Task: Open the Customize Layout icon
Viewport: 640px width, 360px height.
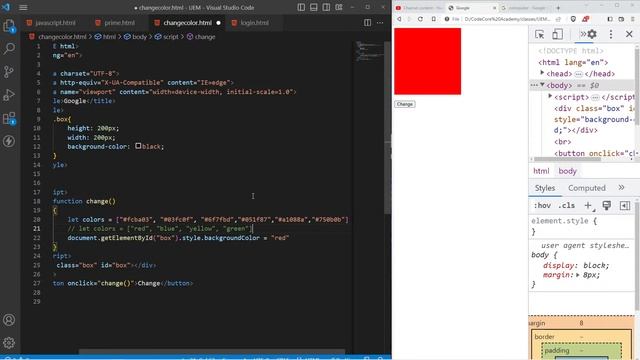Action: (339, 7)
